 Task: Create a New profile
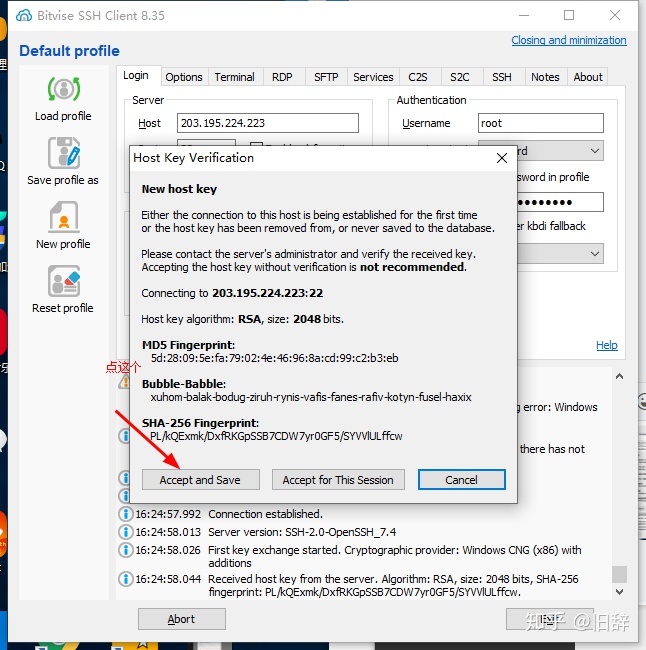pyautogui.click(x=63, y=225)
